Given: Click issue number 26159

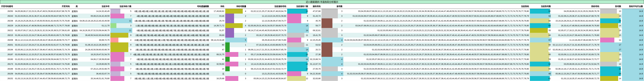Looking at the screenshot, I should pos(10,74).
